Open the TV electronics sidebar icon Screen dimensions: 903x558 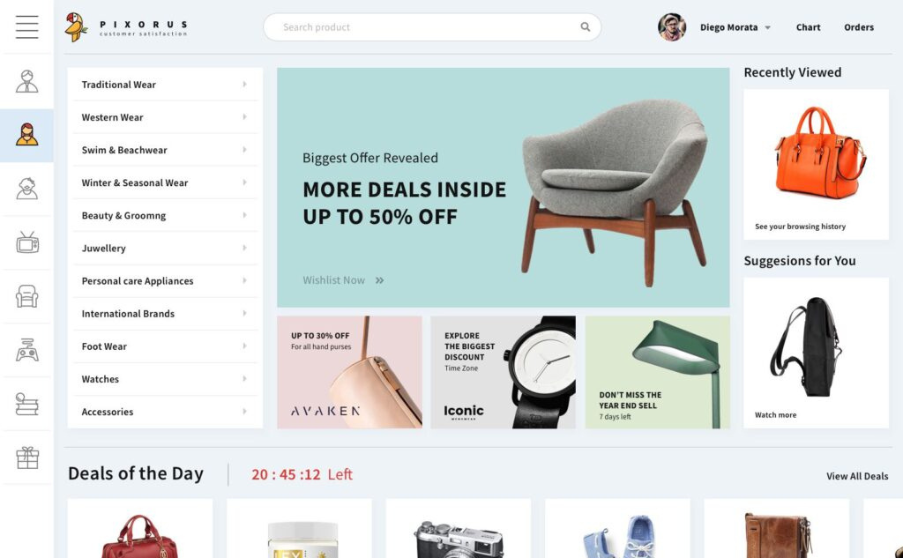pyautogui.click(x=27, y=242)
